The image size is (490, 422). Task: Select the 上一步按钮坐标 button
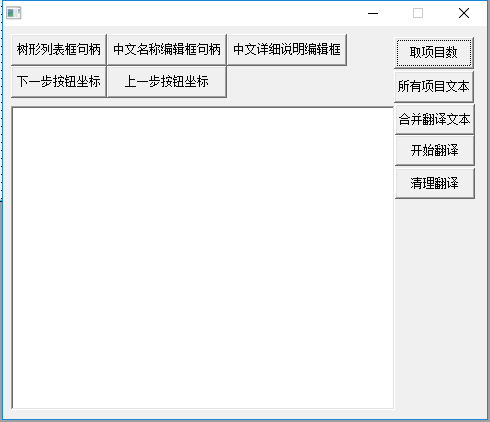click(x=167, y=82)
